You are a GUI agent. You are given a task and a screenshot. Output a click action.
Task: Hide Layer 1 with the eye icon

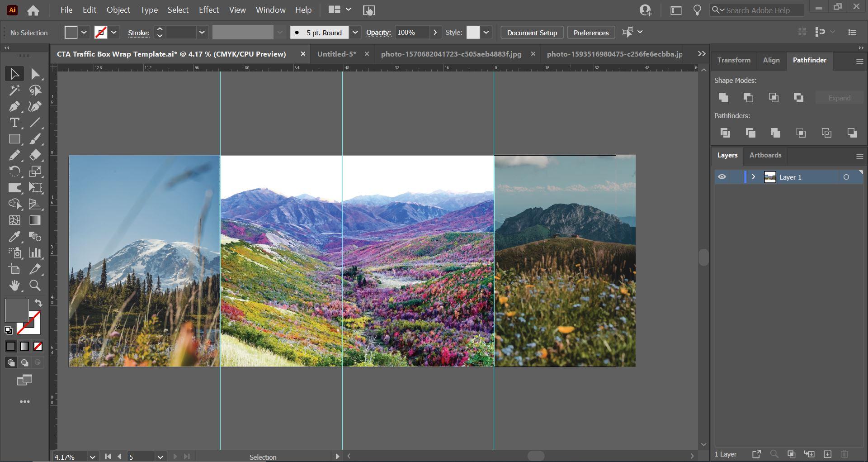coord(722,177)
